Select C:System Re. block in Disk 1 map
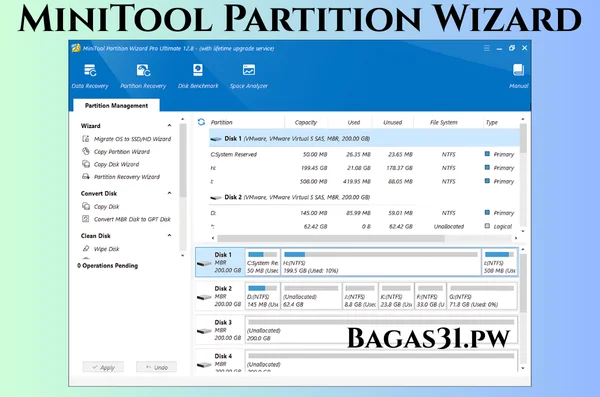This screenshot has height=397, width=600. (262, 262)
